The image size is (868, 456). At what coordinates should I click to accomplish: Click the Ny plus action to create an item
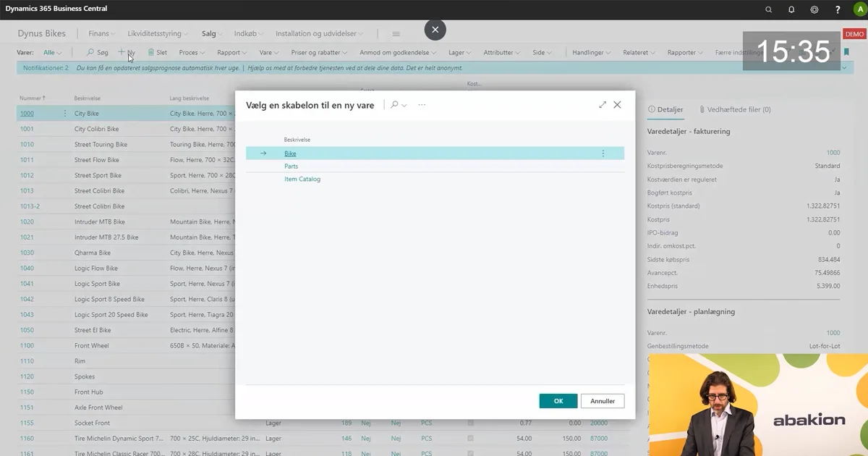pyautogui.click(x=127, y=52)
